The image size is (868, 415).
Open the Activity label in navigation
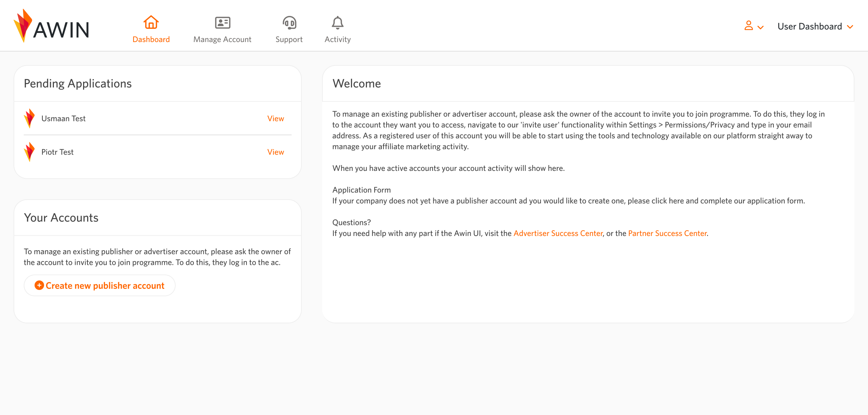[337, 39]
